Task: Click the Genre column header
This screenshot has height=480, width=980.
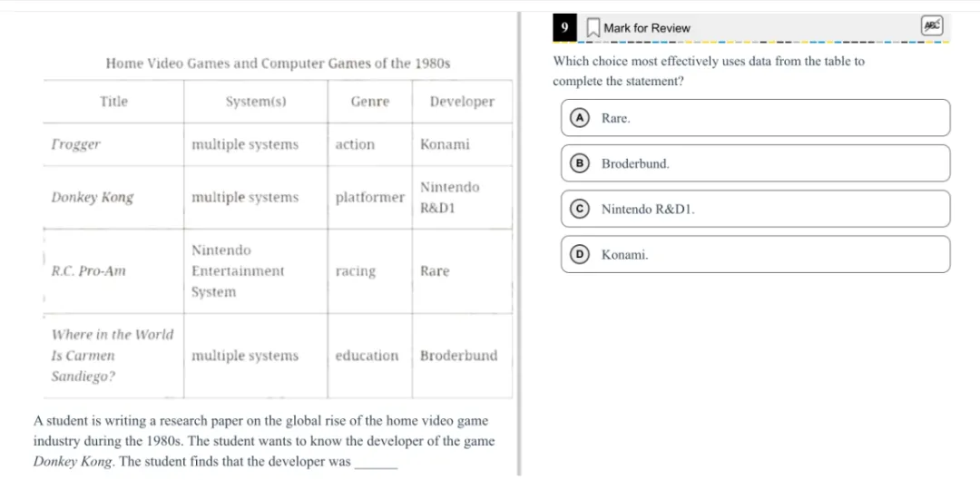Action: click(370, 102)
